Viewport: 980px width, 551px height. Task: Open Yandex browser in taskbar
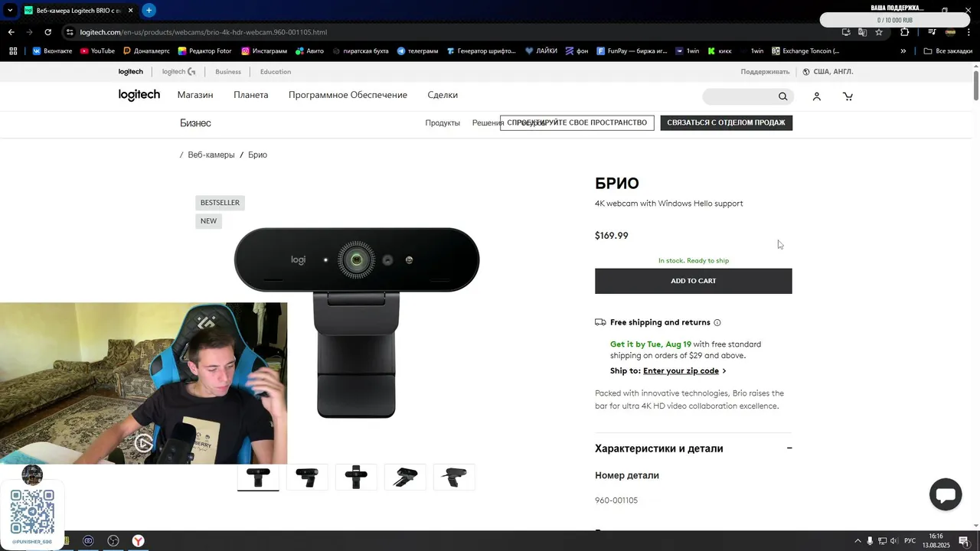pos(138,541)
